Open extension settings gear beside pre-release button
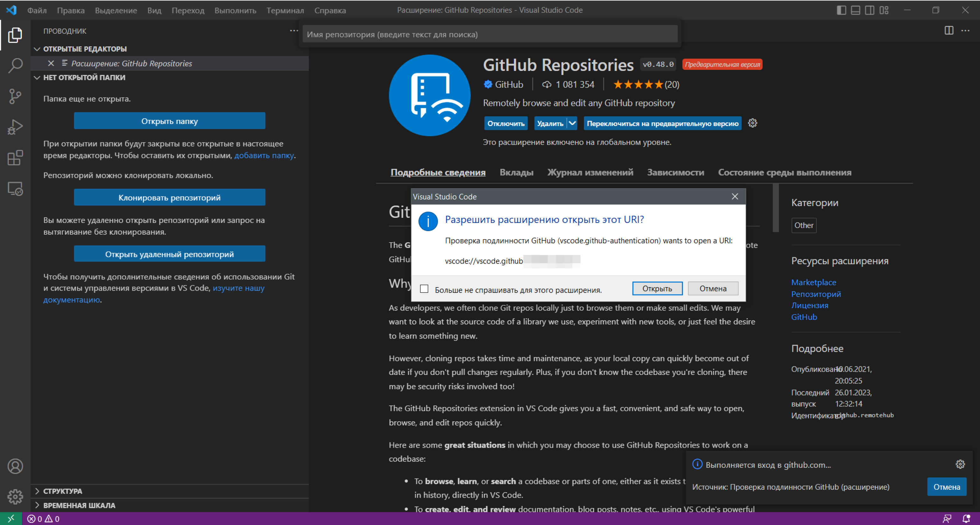This screenshot has width=980, height=525. (x=752, y=123)
